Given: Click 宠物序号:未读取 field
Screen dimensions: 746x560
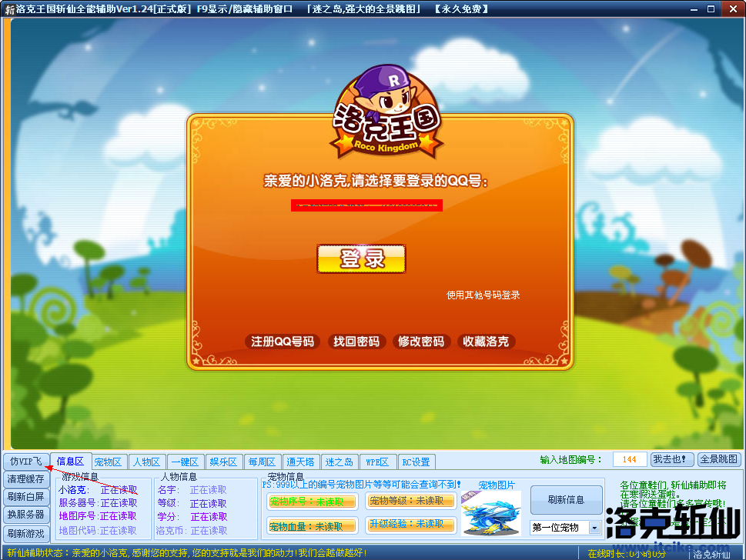Looking at the screenshot, I should click(x=312, y=502).
